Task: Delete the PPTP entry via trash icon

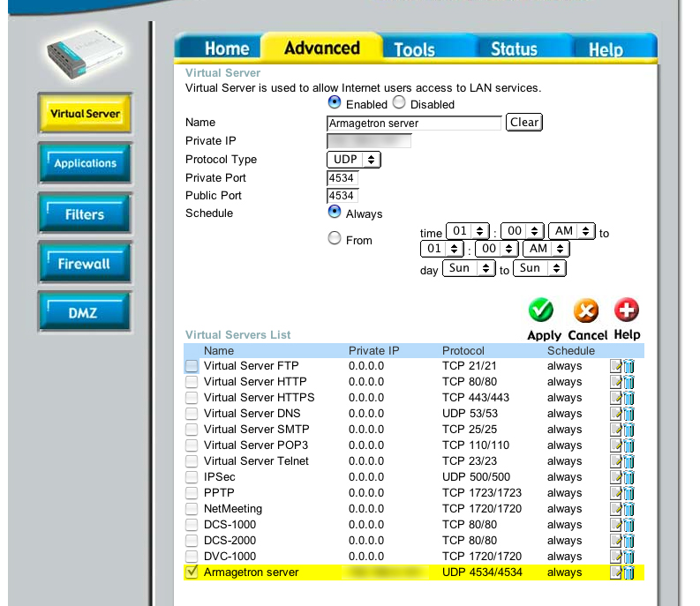Action: pos(629,493)
